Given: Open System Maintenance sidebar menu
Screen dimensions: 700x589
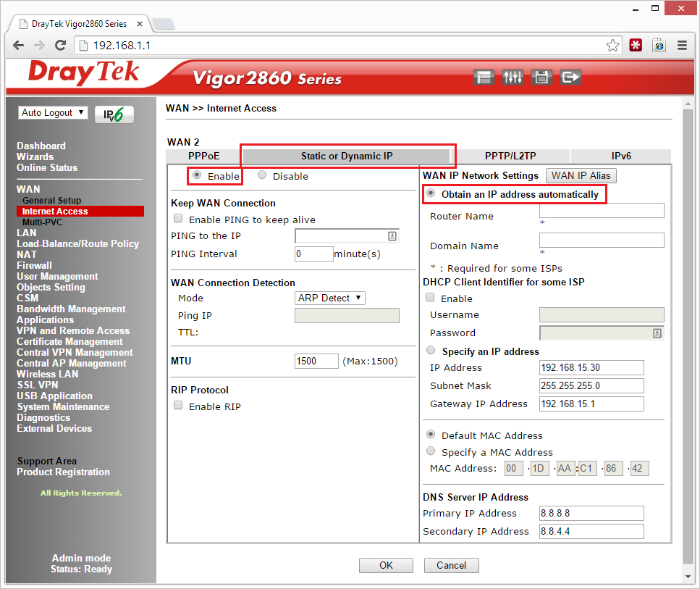Looking at the screenshot, I should tap(63, 406).
